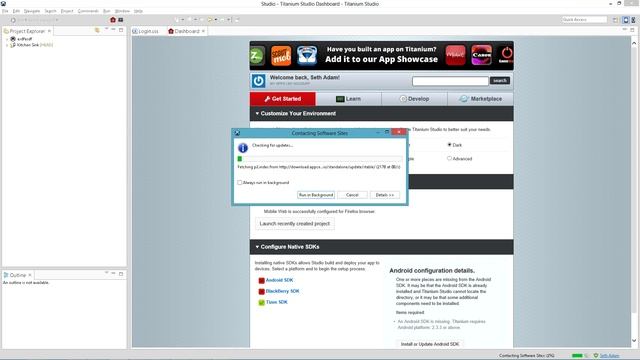Screen dimensions: 640x360
Task: Open the Project menu
Action: point(67,11)
